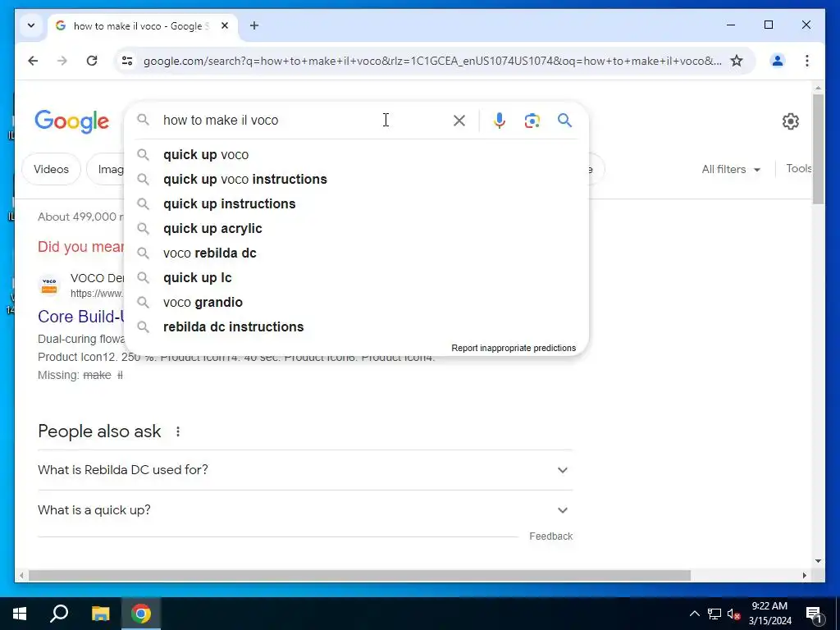Start voice search with microphone icon
The width and height of the screenshot is (840, 630).
click(x=500, y=121)
